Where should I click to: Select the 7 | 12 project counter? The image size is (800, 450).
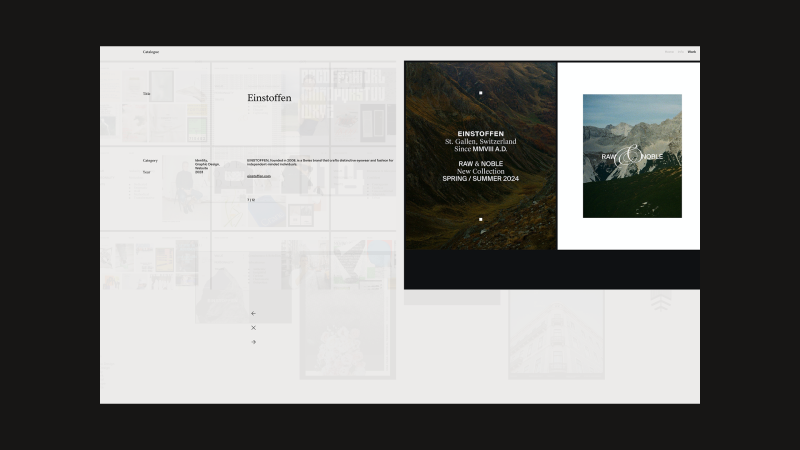point(251,199)
